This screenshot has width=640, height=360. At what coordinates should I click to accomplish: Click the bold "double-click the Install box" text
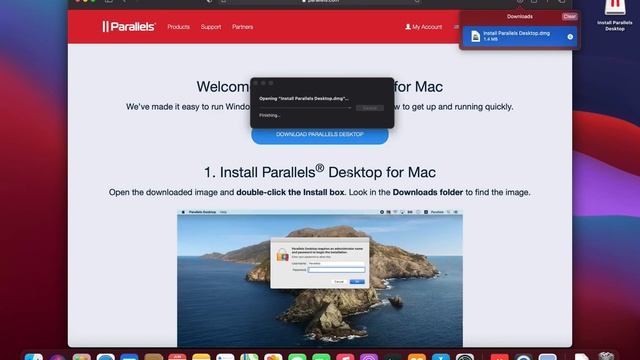coord(290,192)
